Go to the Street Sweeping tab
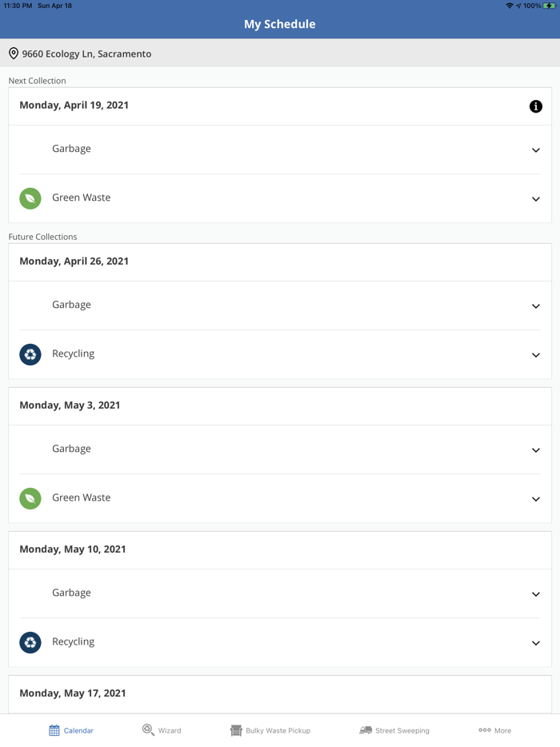 [x=394, y=730]
